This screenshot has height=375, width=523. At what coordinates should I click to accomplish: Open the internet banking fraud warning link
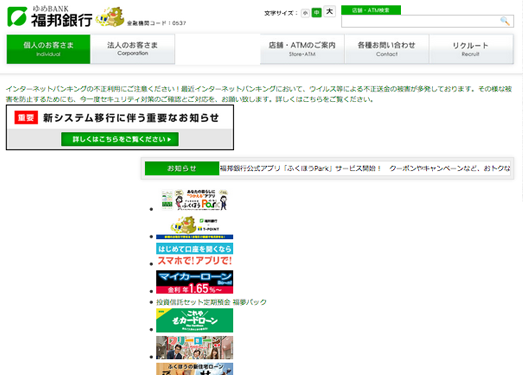259,94
